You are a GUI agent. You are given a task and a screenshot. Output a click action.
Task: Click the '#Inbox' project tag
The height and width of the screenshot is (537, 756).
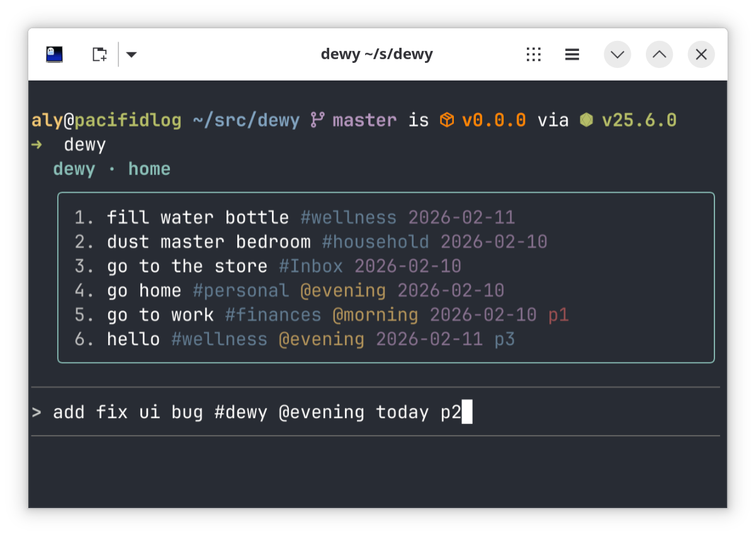point(311,266)
